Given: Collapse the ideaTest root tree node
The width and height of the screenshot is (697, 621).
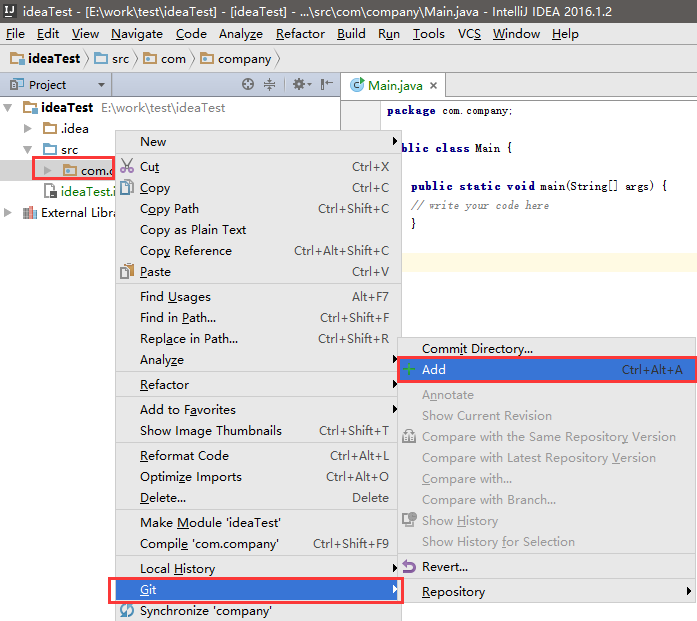Looking at the screenshot, I should [9, 107].
